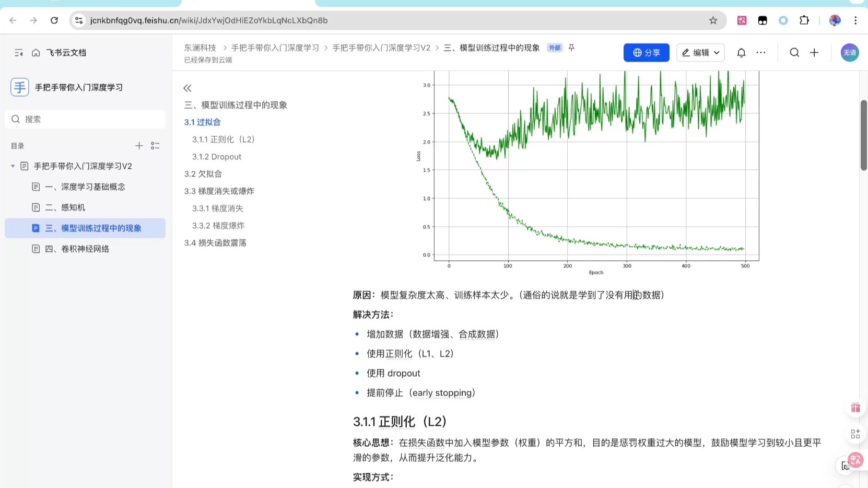Image resolution: width=868 pixels, height=488 pixels.
Task: Open breadcrumb 手把手带你入门深度学习
Action: click(275, 48)
